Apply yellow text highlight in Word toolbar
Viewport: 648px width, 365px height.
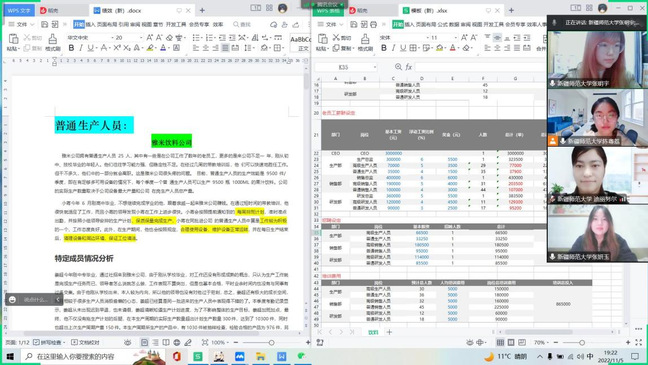tap(150, 48)
